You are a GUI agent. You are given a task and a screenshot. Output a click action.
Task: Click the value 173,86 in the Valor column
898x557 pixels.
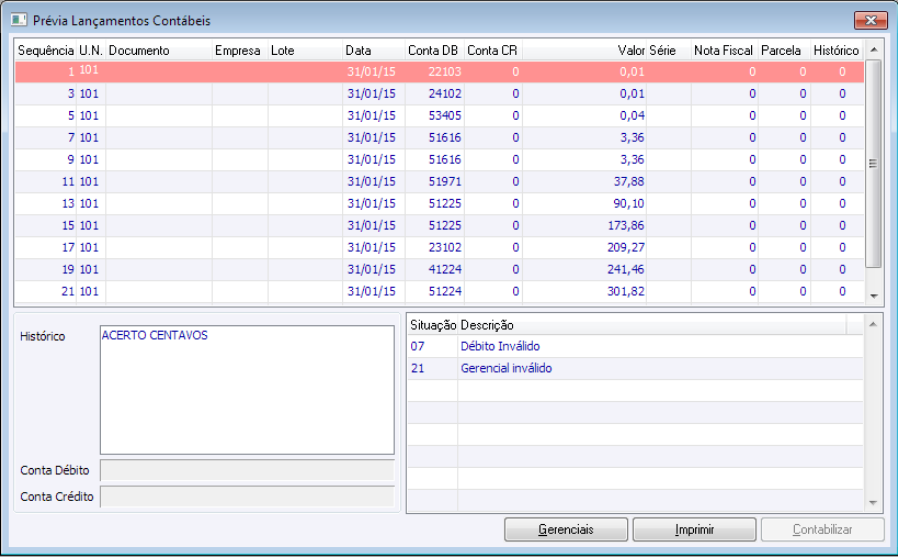[x=626, y=226]
